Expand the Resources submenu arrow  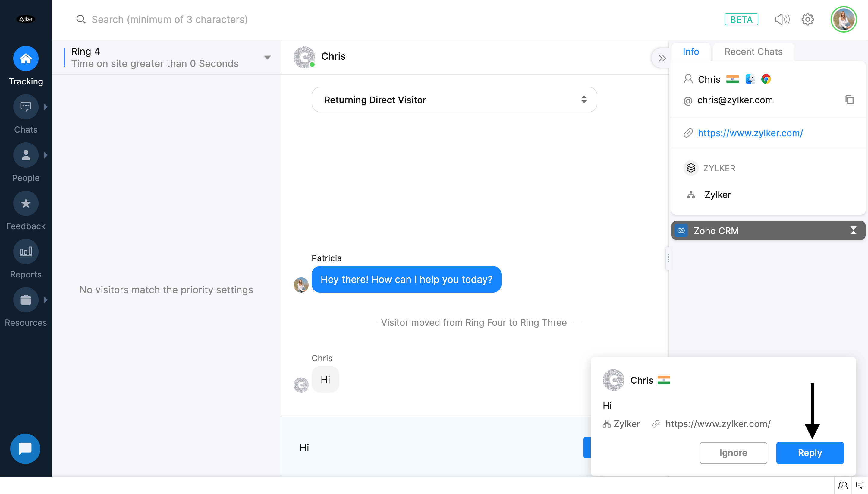pyautogui.click(x=46, y=300)
